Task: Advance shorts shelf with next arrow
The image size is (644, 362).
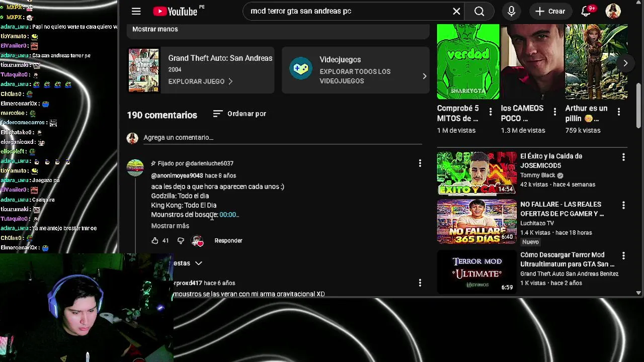Action: point(625,63)
